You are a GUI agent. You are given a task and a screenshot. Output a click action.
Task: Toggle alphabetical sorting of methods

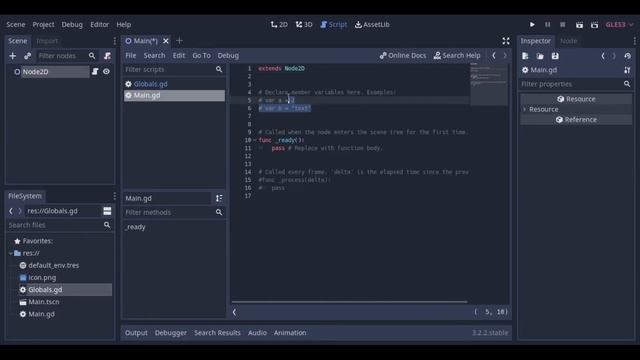click(x=219, y=198)
